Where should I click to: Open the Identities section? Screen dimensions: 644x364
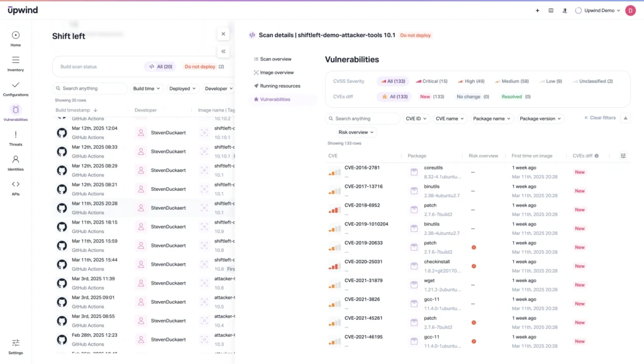click(x=16, y=163)
